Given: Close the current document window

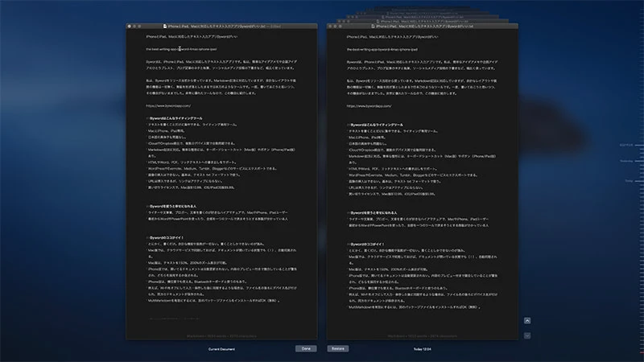Looking at the screenshot, I should click(x=129, y=27).
